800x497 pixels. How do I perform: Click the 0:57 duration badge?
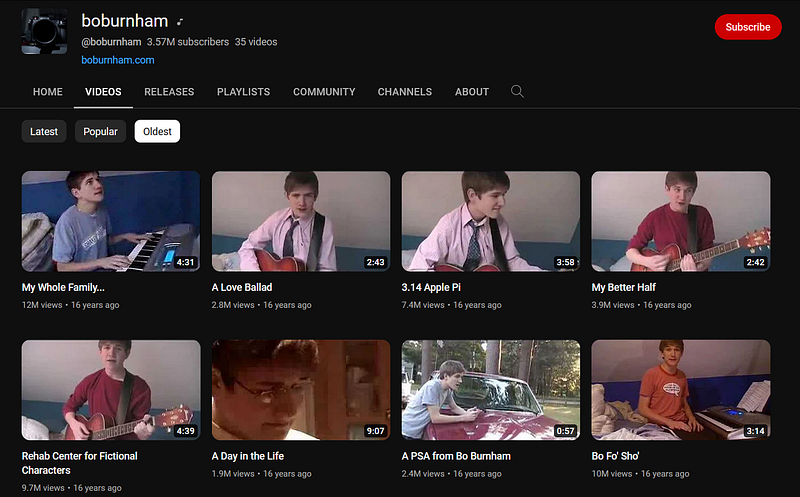565,431
